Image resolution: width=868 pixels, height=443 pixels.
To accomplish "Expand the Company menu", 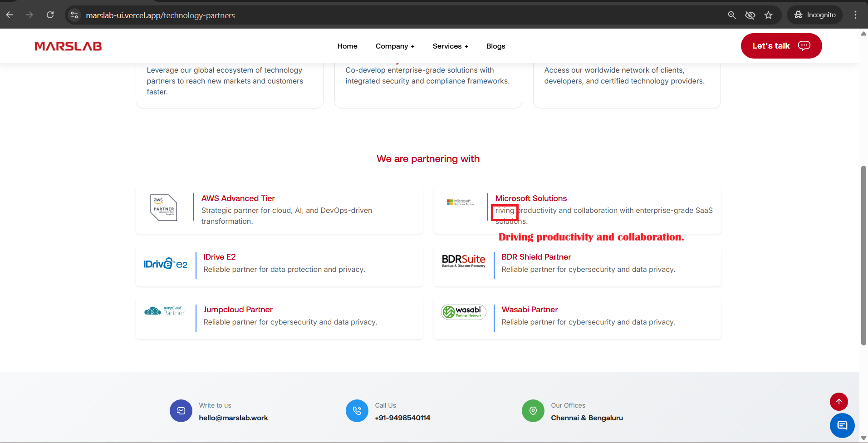I will click(395, 46).
